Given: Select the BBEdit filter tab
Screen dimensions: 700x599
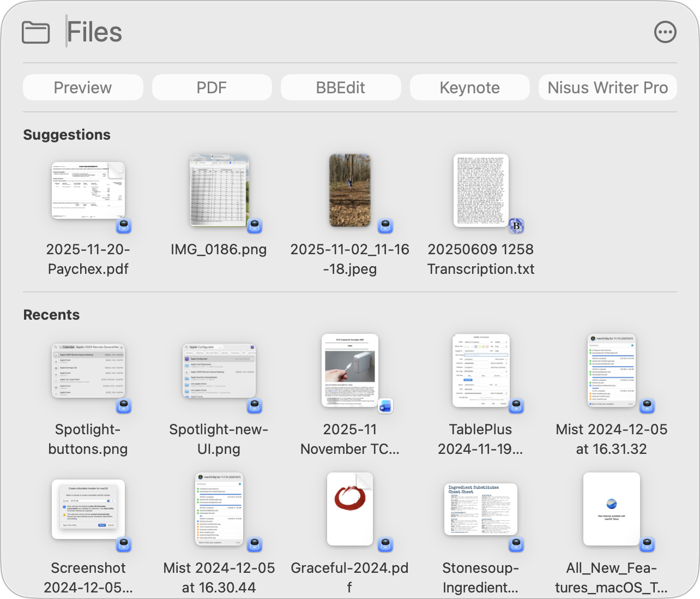Looking at the screenshot, I should (340, 87).
